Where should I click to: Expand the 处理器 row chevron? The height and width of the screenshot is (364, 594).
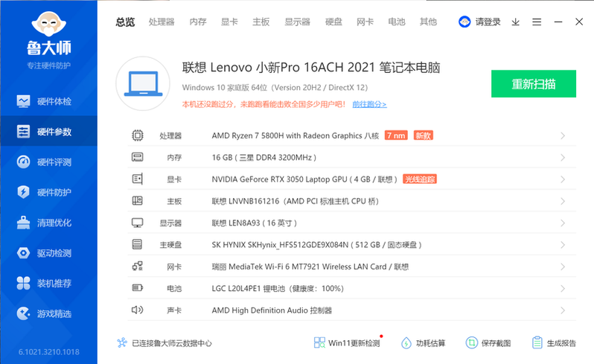(x=563, y=136)
